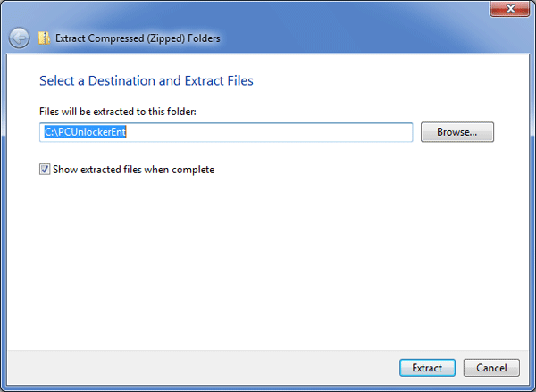Click 'Select a Destination and Extract Files' heading
536x392 pixels.
[x=147, y=81]
